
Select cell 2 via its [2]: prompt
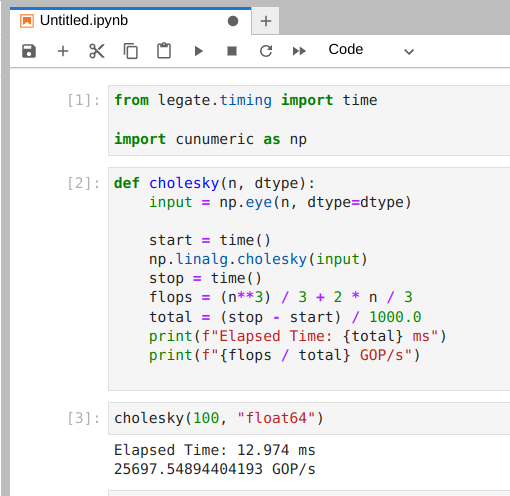coord(83,183)
